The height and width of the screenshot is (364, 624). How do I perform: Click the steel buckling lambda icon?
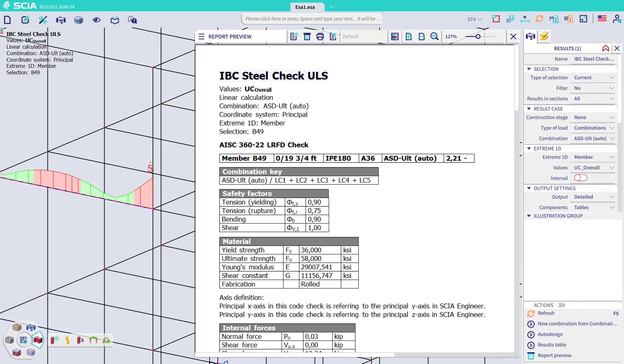coord(80,340)
